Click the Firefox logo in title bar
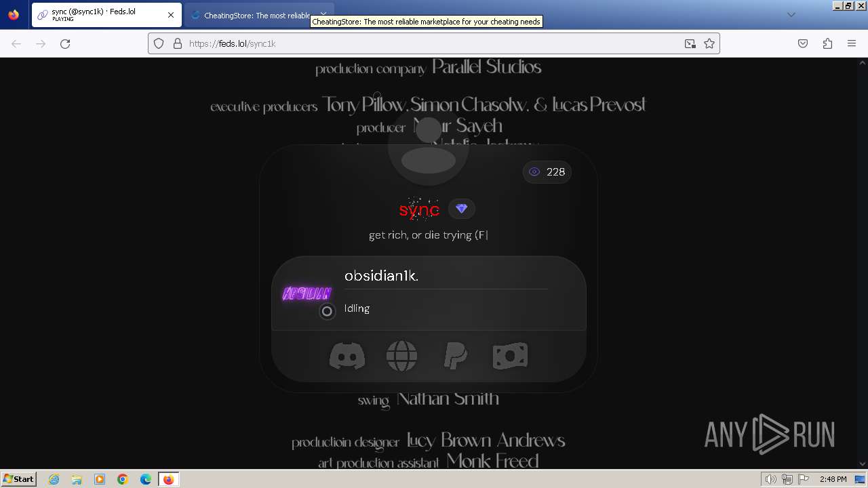Viewport: 868px width, 488px height. tap(14, 15)
